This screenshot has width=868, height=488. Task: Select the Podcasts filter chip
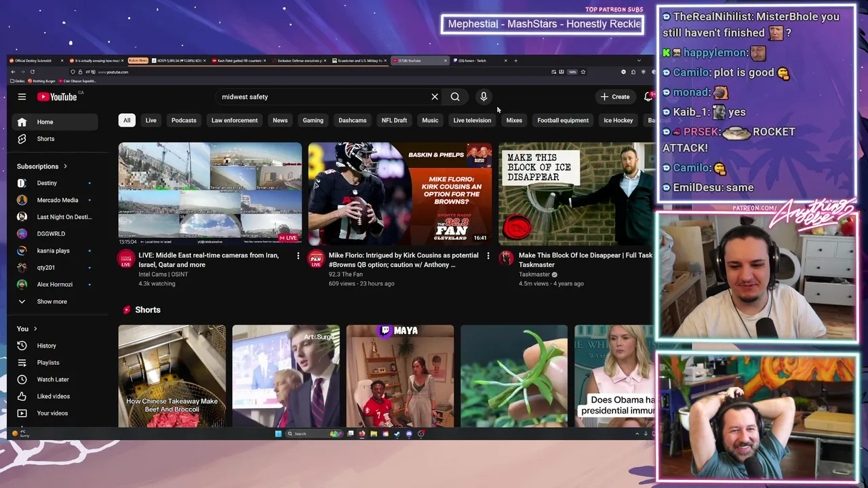184,121
